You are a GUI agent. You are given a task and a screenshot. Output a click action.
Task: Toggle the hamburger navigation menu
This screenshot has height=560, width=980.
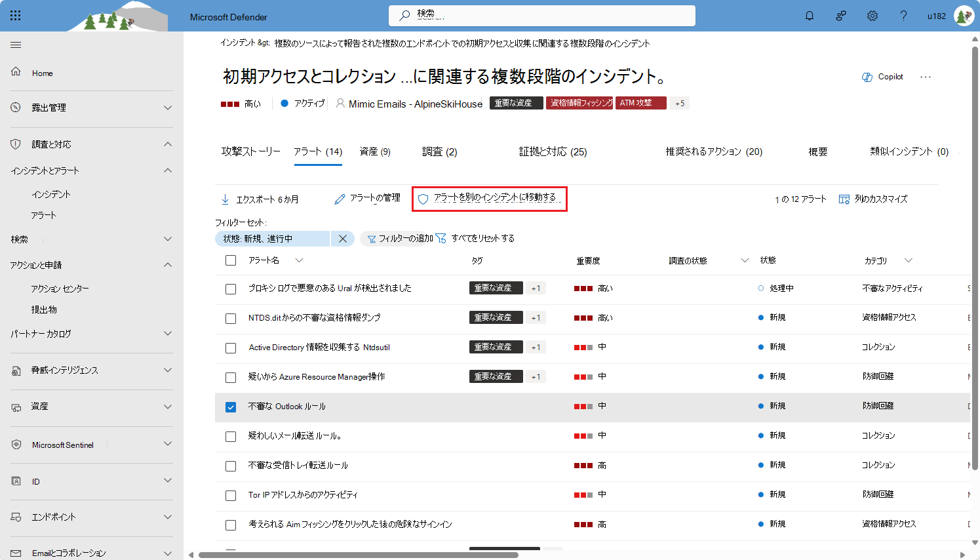click(16, 45)
